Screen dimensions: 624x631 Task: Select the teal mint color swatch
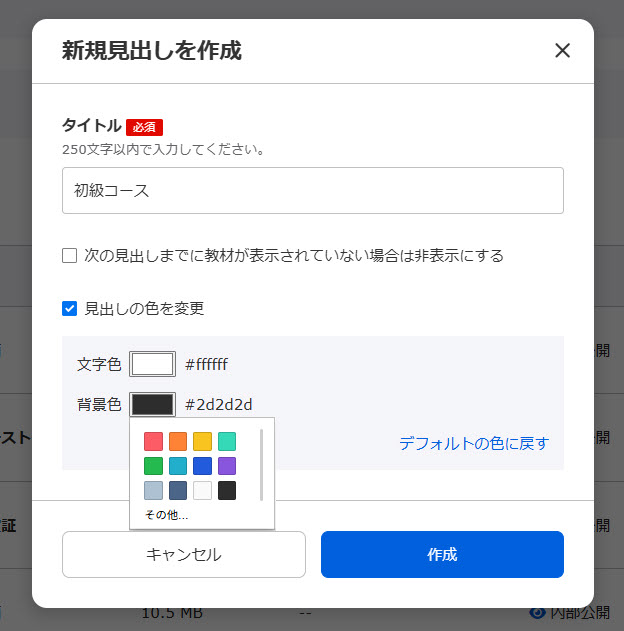click(227, 441)
